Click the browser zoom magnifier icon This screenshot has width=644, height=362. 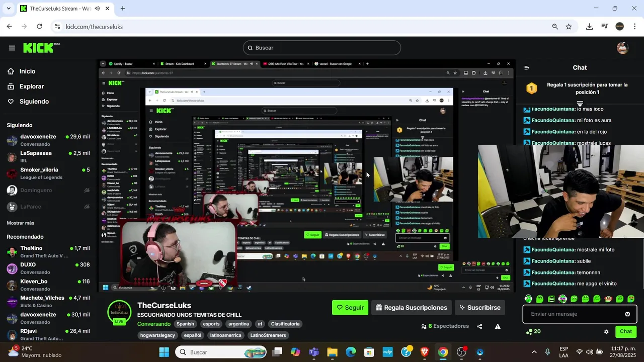555,27
